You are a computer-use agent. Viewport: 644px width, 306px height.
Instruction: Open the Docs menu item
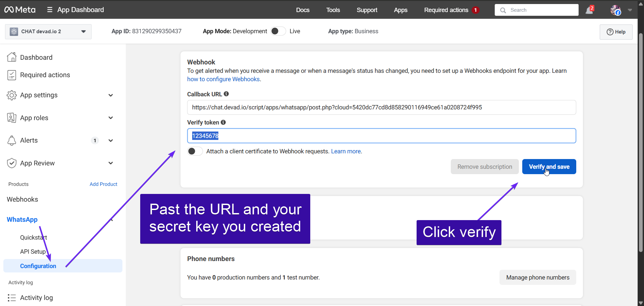(303, 10)
